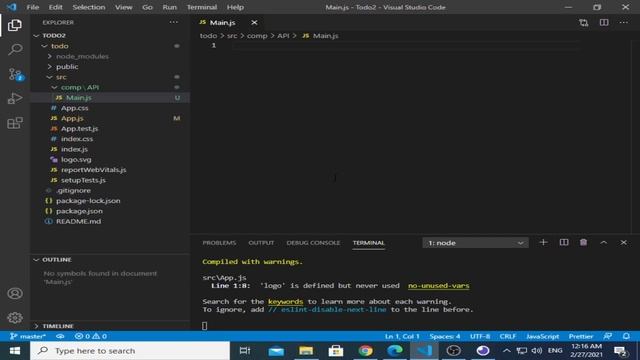Open the File menu
640x360 pixels.
coord(33,7)
